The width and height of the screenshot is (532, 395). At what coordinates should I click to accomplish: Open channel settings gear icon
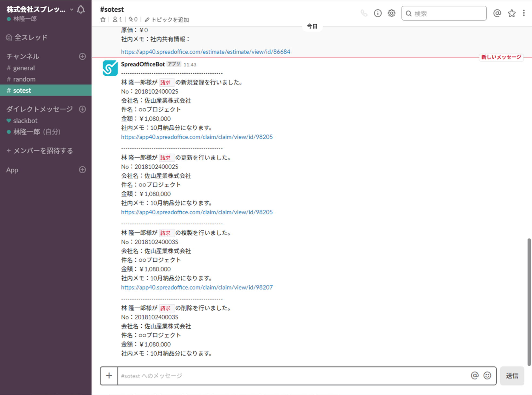[x=391, y=13]
